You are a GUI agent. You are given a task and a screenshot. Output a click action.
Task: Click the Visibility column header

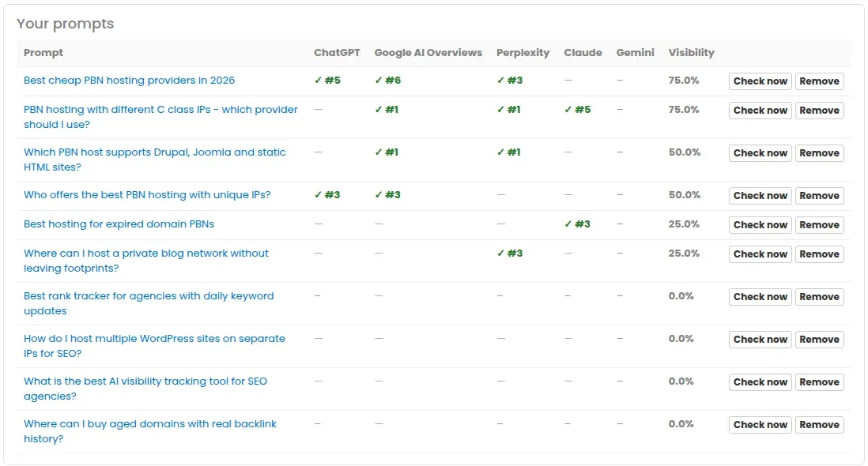coord(692,52)
